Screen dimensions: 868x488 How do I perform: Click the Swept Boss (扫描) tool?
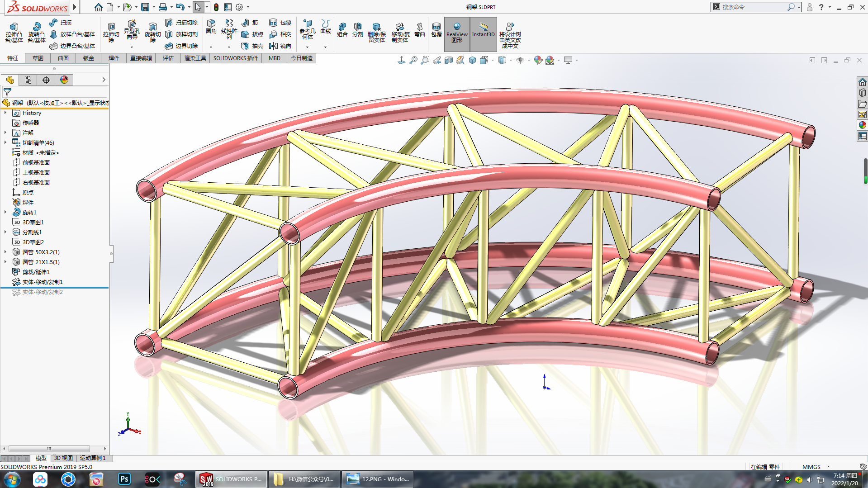[x=61, y=23]
